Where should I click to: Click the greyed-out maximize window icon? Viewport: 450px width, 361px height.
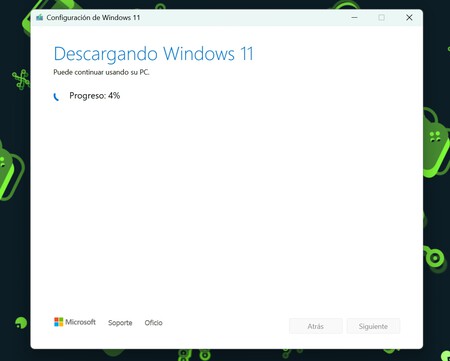click(382, 17)
